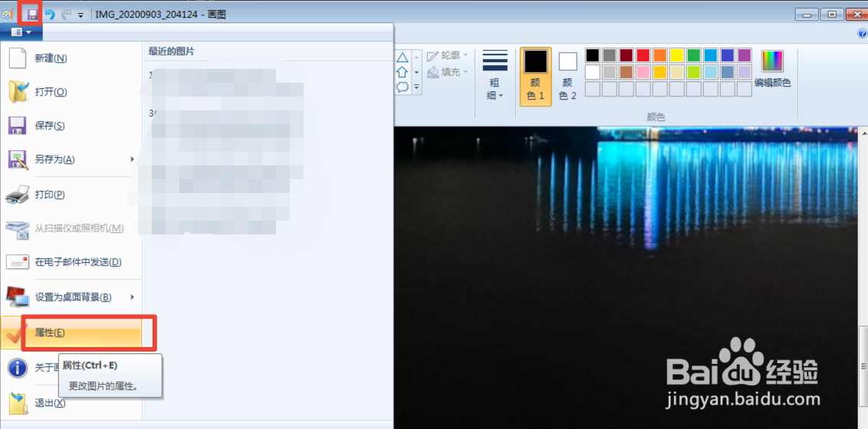Screen dimensions: 868x429
Task: Pick the light yellow color swatch
Action: point(677,72)
